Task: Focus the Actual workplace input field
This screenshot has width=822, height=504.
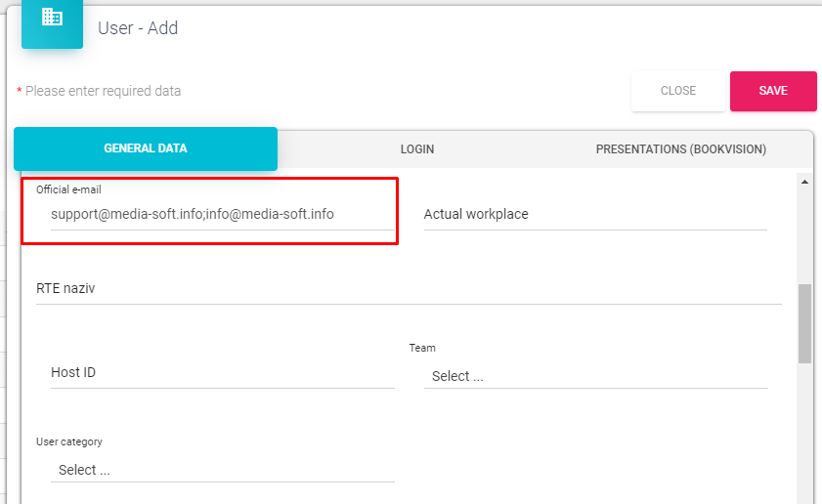Action: tap(594, 214)
